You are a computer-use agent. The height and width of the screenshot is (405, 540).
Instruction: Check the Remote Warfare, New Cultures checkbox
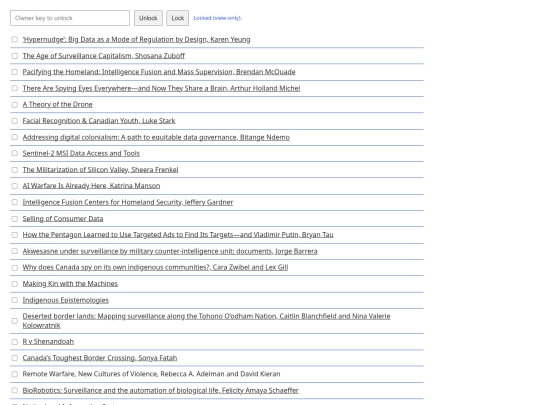point(14,374)
